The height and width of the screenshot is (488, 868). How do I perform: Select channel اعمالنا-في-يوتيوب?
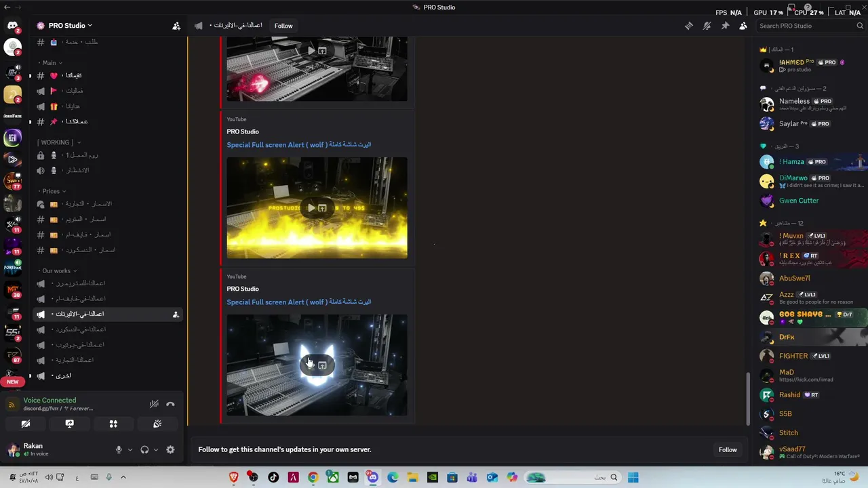click(106, 344)
